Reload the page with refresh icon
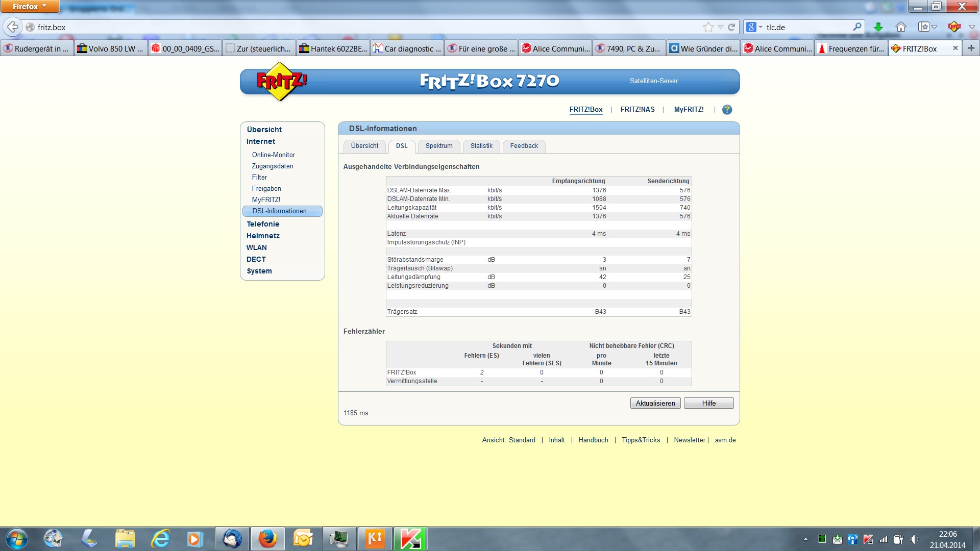The height and width of the screenshot is (551, 980). [x=731, y=27]
